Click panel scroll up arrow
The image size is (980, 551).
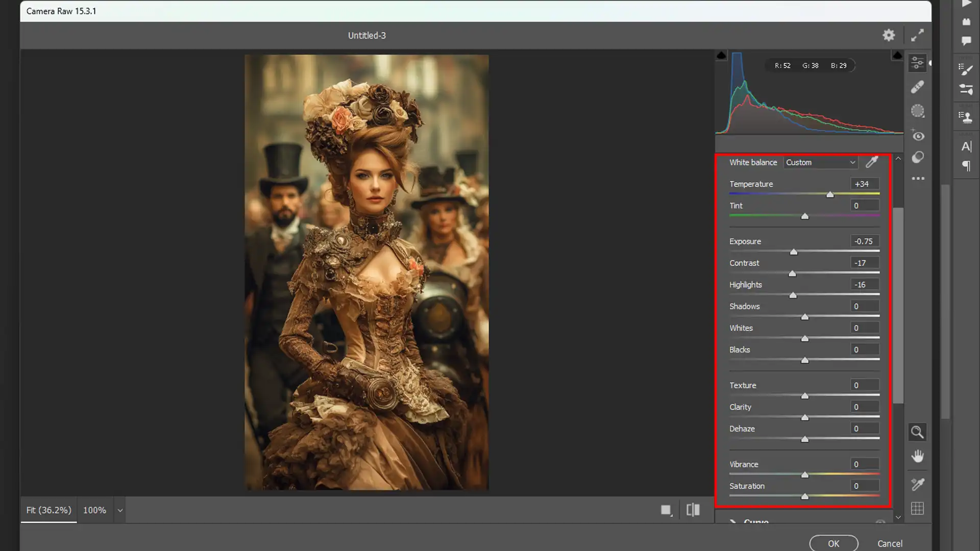898,159
